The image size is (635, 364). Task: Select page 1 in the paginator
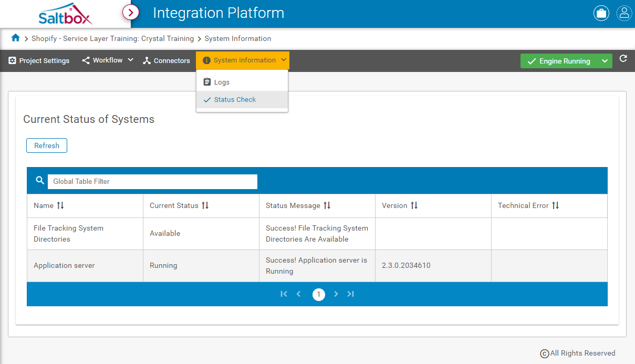[x=319, y=294]
